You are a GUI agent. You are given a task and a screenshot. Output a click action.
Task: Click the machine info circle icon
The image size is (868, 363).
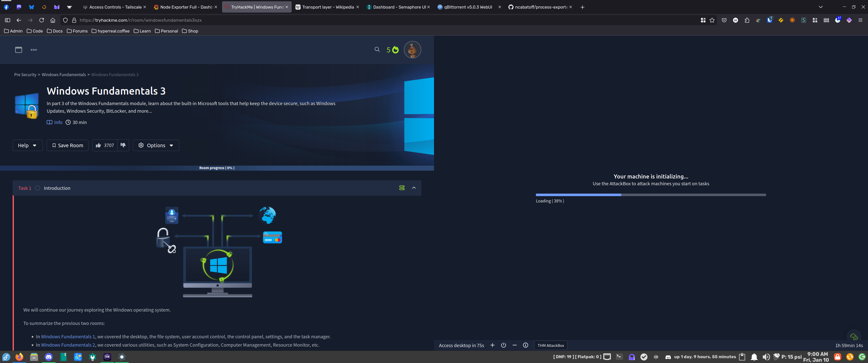[525, 345]
